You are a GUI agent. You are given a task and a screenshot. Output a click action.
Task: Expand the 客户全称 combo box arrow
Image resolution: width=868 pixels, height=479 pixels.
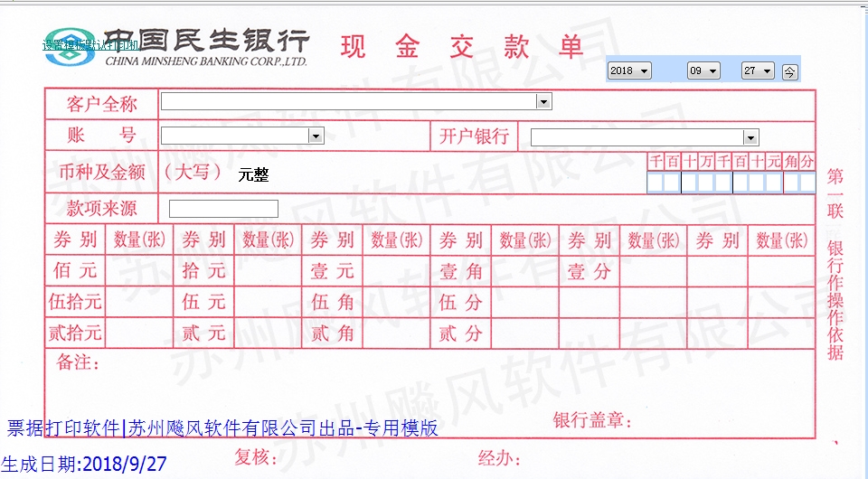click(x=543, y=102)
